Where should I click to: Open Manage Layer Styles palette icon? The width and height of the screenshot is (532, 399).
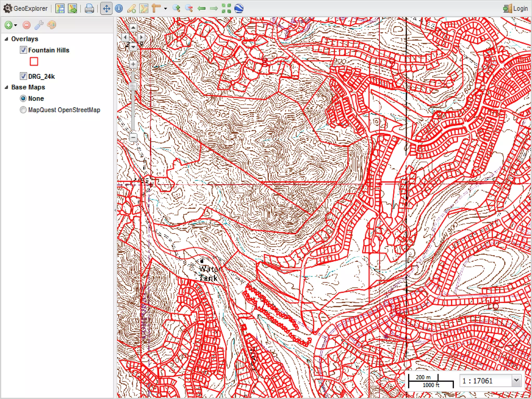click(51, 25)
